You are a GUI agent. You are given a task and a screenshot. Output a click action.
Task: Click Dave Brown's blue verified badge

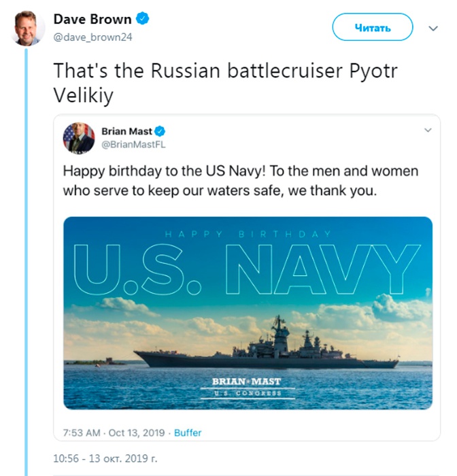pyautogui.click(x=142, y=18)
